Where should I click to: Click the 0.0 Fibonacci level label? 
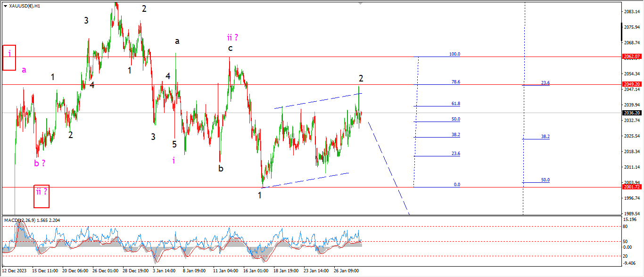(x=457, y=185)
